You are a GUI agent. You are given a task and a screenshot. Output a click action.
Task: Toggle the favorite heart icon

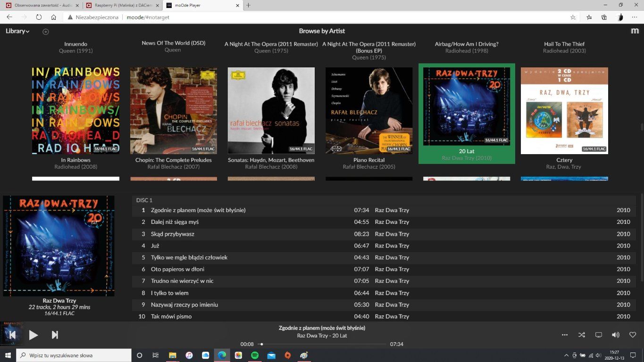point(633,335)
